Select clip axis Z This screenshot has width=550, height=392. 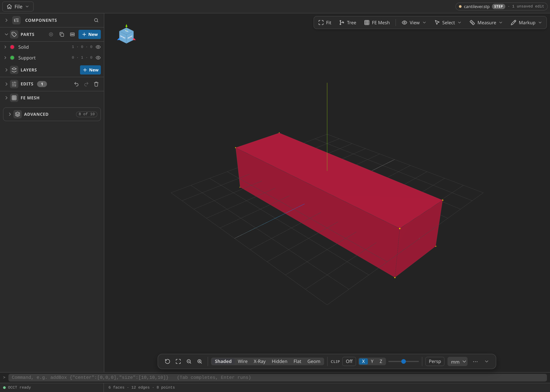(x=381, y=361)
